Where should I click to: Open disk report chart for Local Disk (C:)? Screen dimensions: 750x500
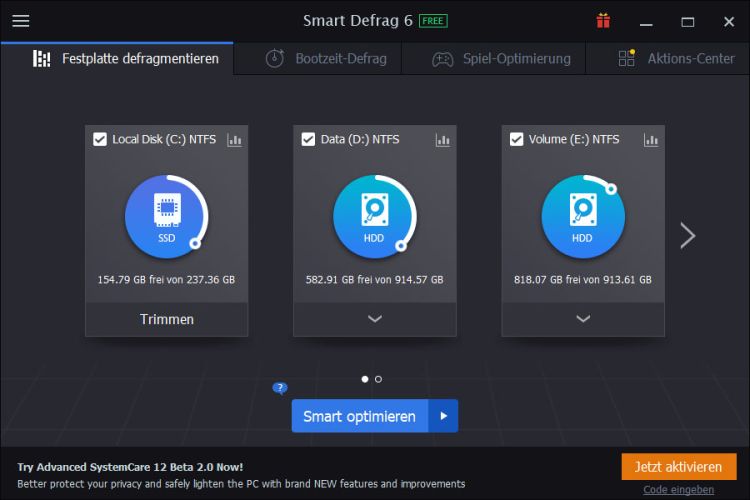(x=235, y=140)
